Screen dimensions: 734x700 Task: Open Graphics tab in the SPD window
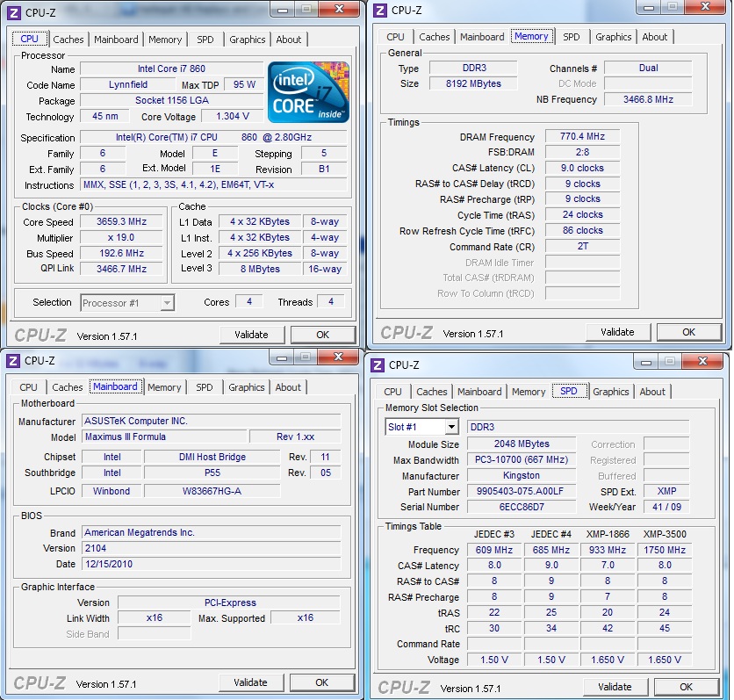[611, 392]
